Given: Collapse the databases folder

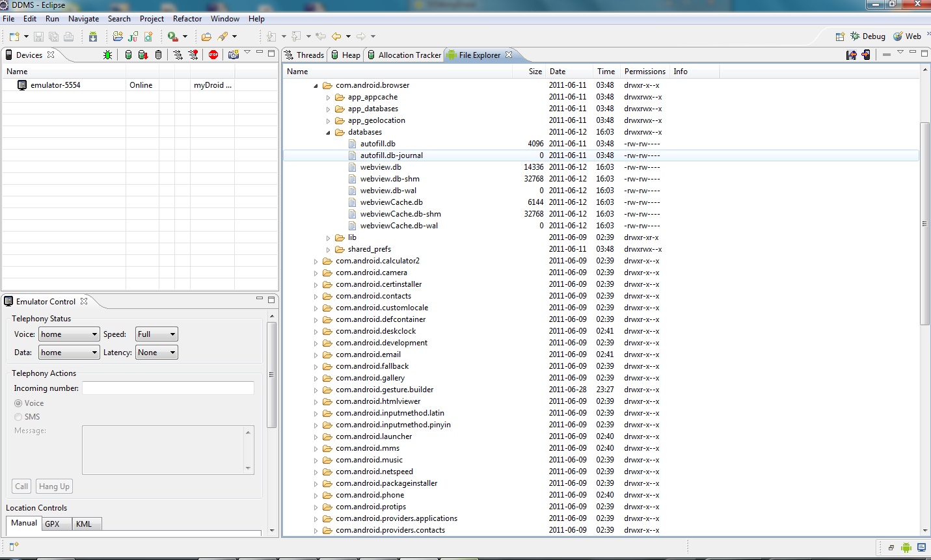Looking at the screenshot, I should pos(328,132).
